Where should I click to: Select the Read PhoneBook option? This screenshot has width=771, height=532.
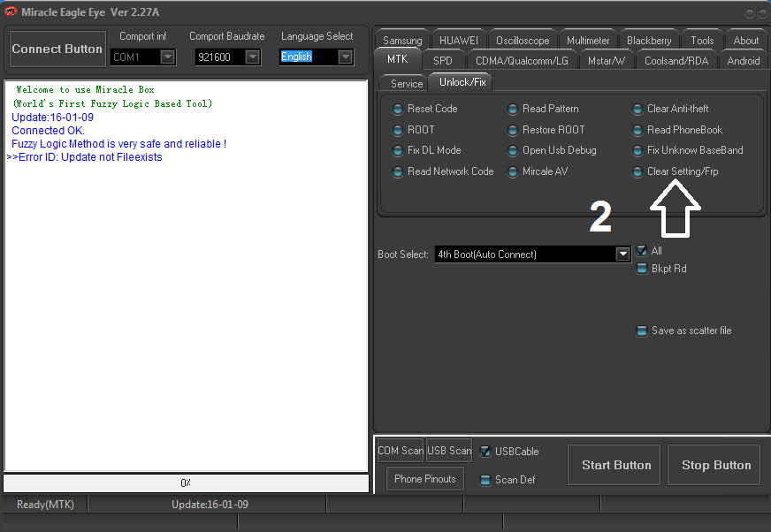(678, 130)
